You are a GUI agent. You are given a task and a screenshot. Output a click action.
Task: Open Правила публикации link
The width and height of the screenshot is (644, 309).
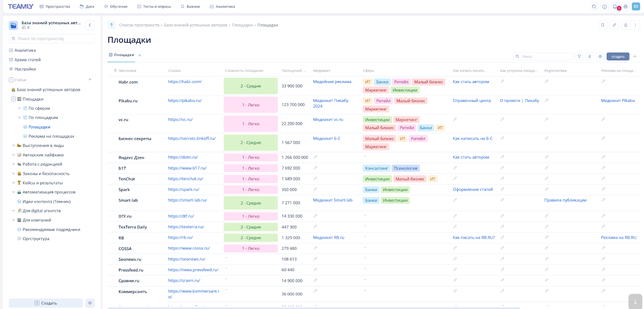[x=565, y=200]
